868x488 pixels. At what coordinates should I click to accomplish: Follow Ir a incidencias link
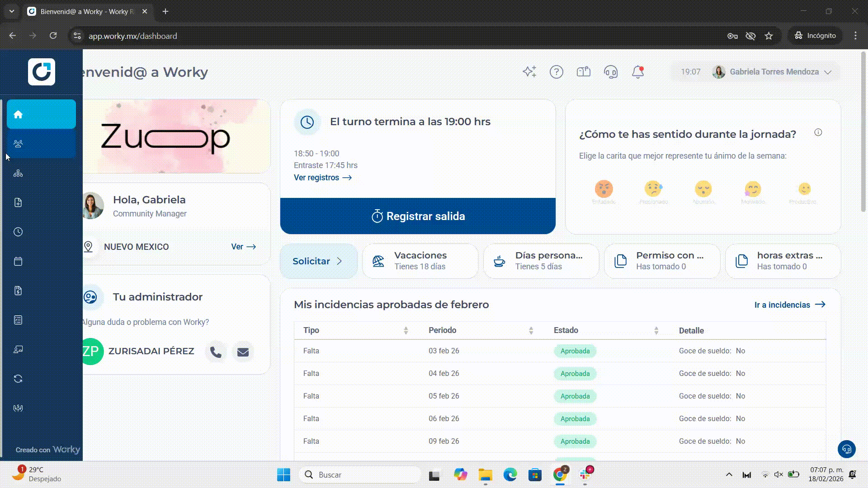coord(790,305)
